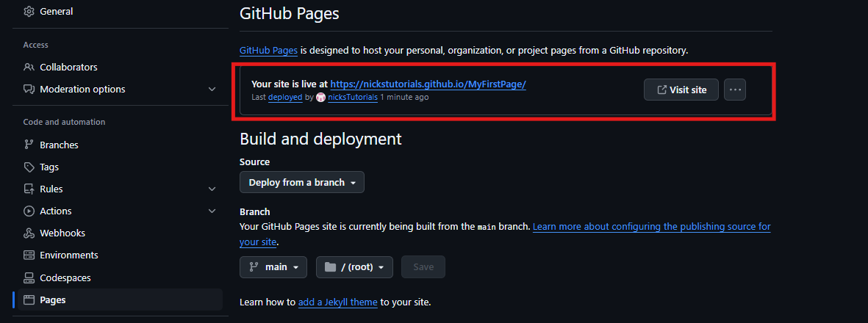Click the Codespaces icon
This screenshot has height=323, width=868.
[29, 277]
